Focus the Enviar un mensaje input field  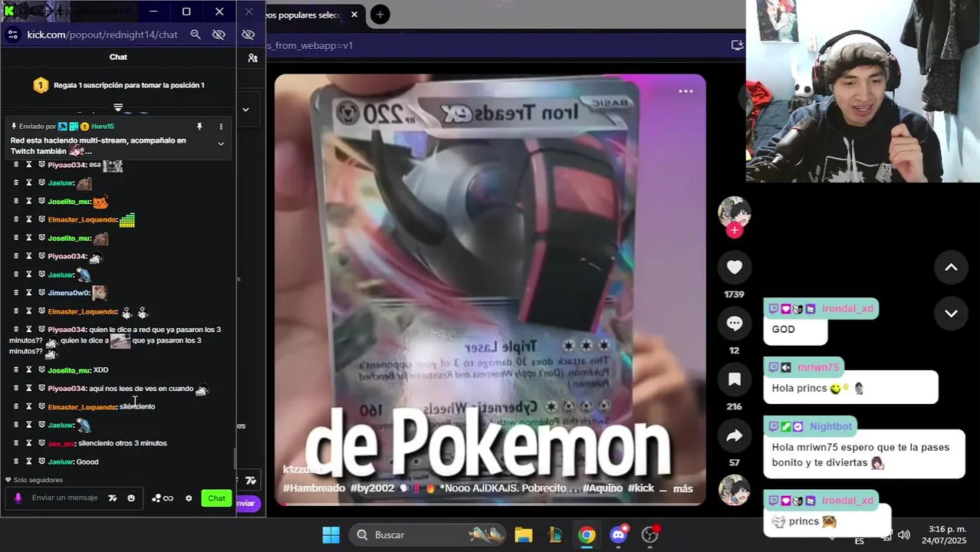pyautogui.click(x=64, y=498)
